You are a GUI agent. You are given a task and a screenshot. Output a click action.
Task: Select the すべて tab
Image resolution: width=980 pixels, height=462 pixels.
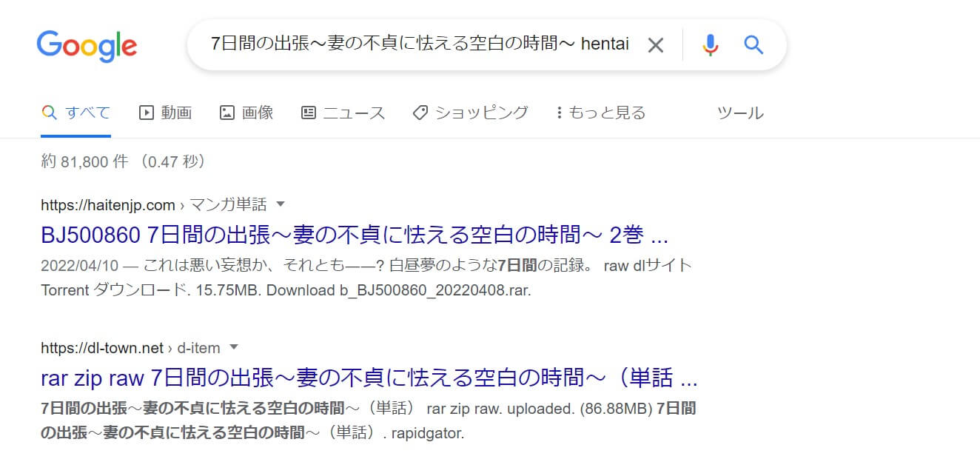tap(75, 113)
